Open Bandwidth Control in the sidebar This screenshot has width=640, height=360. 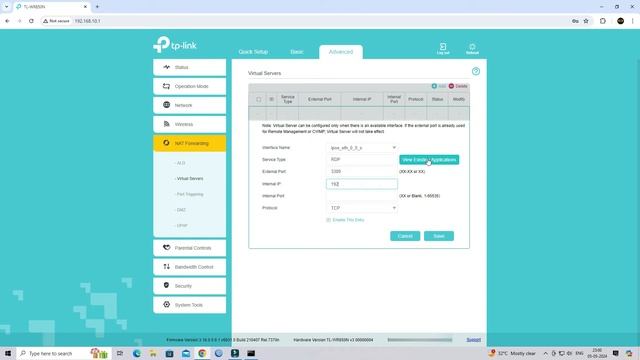point(189,267)
